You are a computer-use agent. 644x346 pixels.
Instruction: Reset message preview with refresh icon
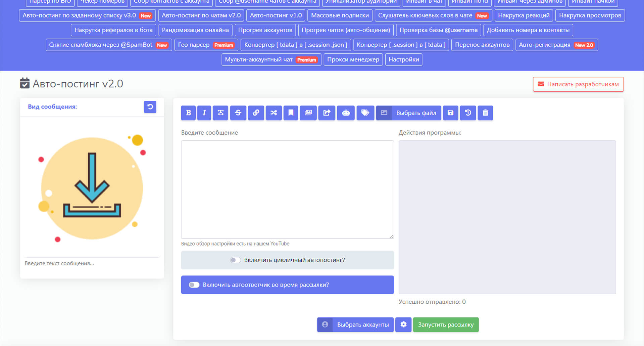(x=150, y=107)
